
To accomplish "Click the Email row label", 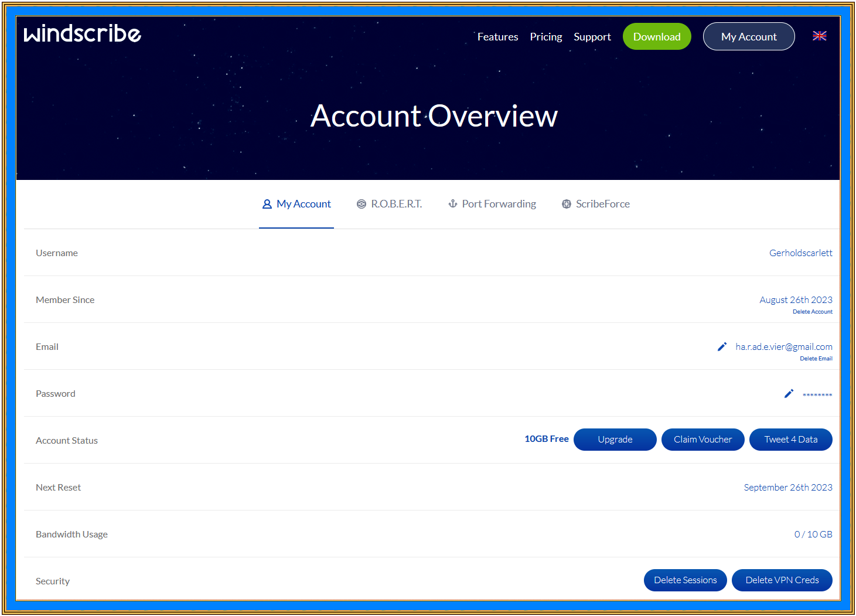I will point(47,347).
